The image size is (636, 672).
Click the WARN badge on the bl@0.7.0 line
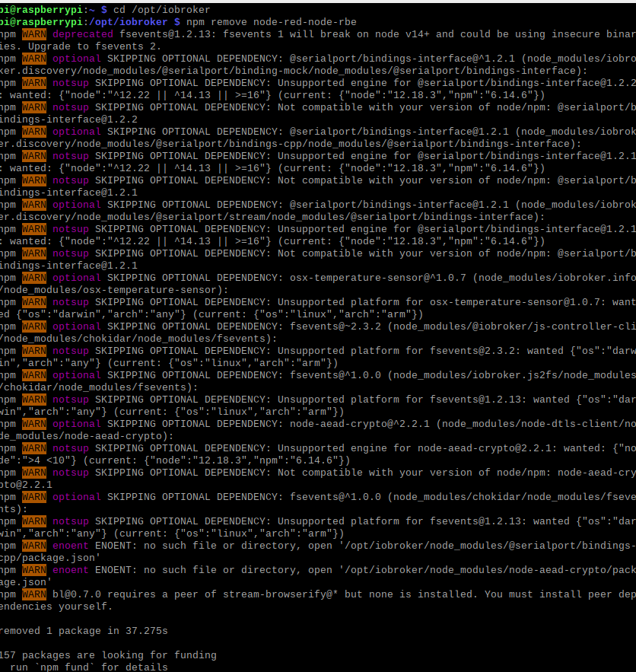(33, 594)
